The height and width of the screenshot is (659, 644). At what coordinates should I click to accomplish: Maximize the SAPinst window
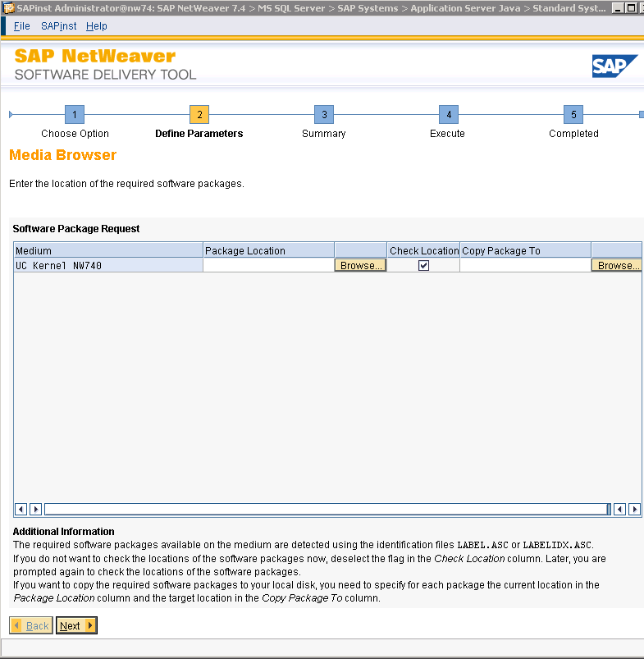point(632,8)
